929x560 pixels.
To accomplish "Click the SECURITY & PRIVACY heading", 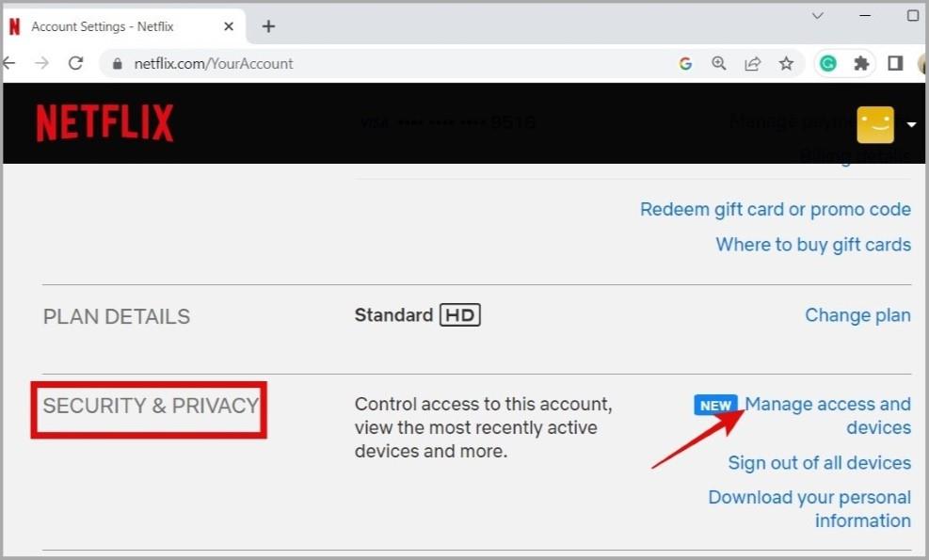I will 151,406.
